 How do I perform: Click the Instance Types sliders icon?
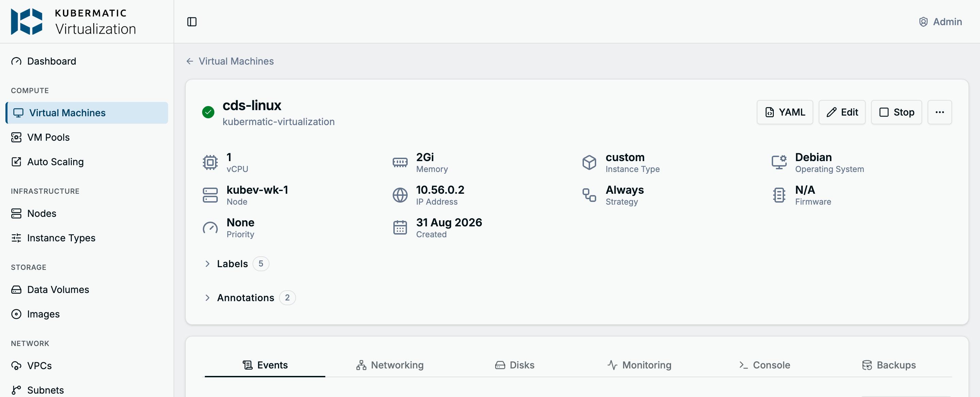tap(16, 238)
